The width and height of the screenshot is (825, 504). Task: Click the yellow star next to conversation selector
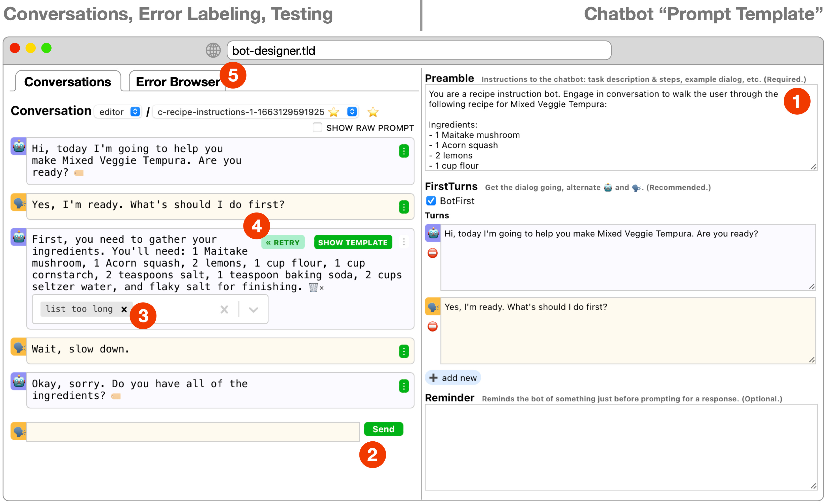pyautogui.click(x=373, y=112)
